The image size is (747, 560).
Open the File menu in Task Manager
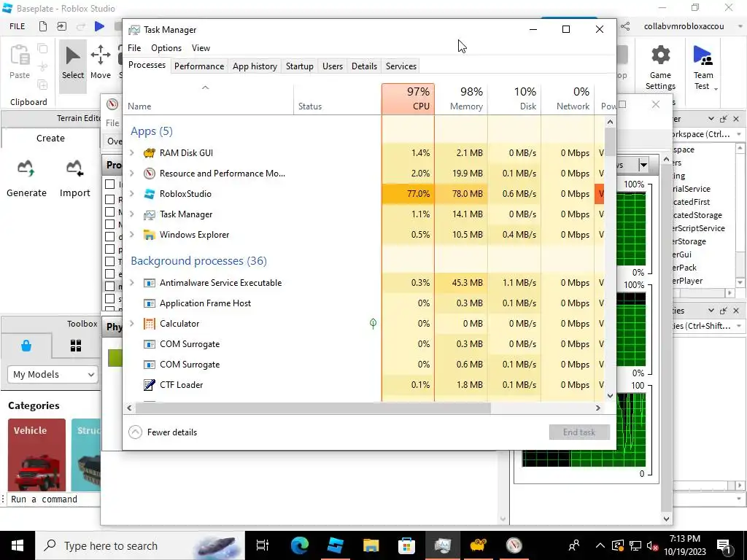[x=134, y=48]
